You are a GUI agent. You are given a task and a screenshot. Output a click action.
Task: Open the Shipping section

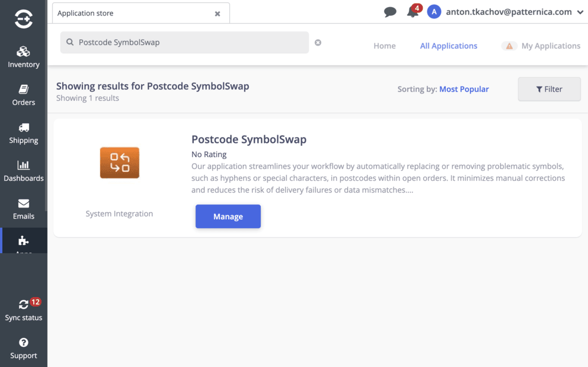point(24,133)
